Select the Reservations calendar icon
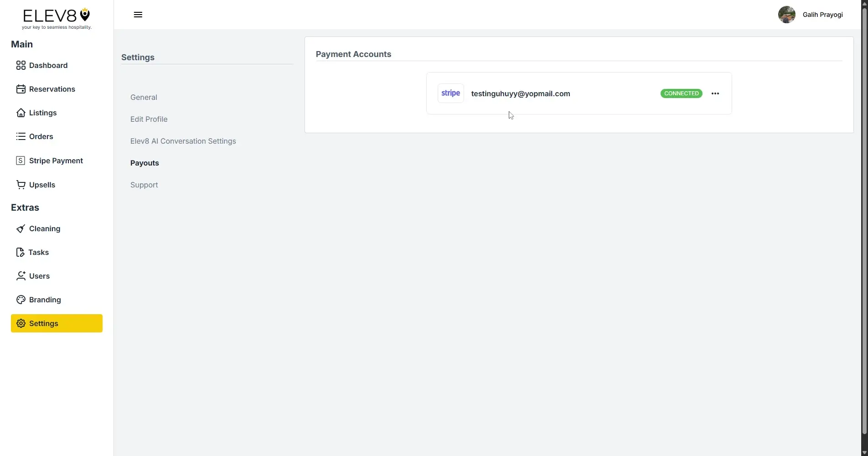Viewport: 868px width, 456px height. click(x=21, y=89)
